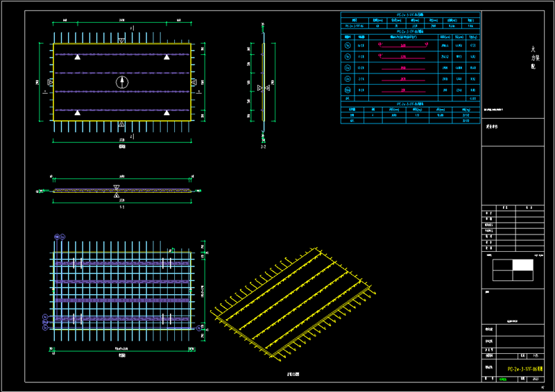Click the caption below the reinforcement plan

coord(122,355)
